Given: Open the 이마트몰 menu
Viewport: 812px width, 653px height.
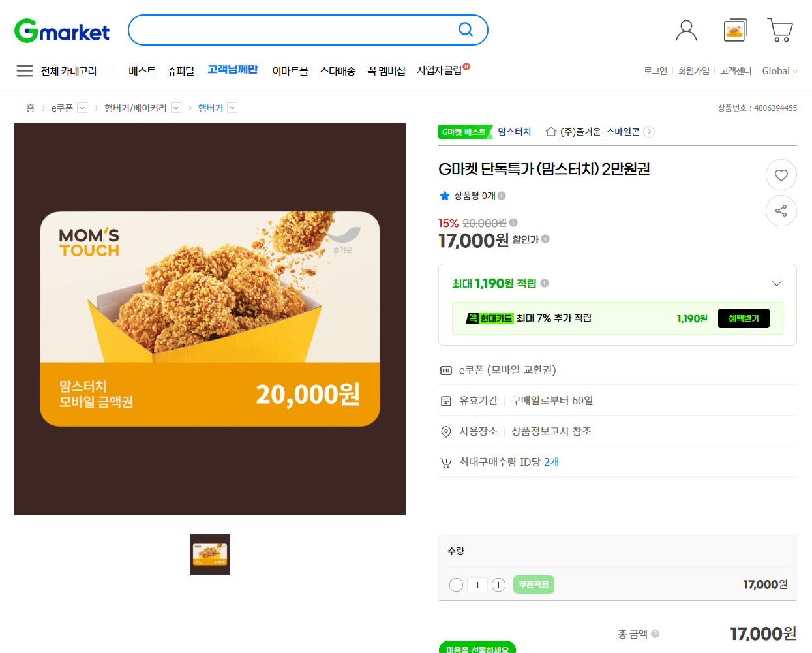Looking at the screenshot, I should [290, 70].
